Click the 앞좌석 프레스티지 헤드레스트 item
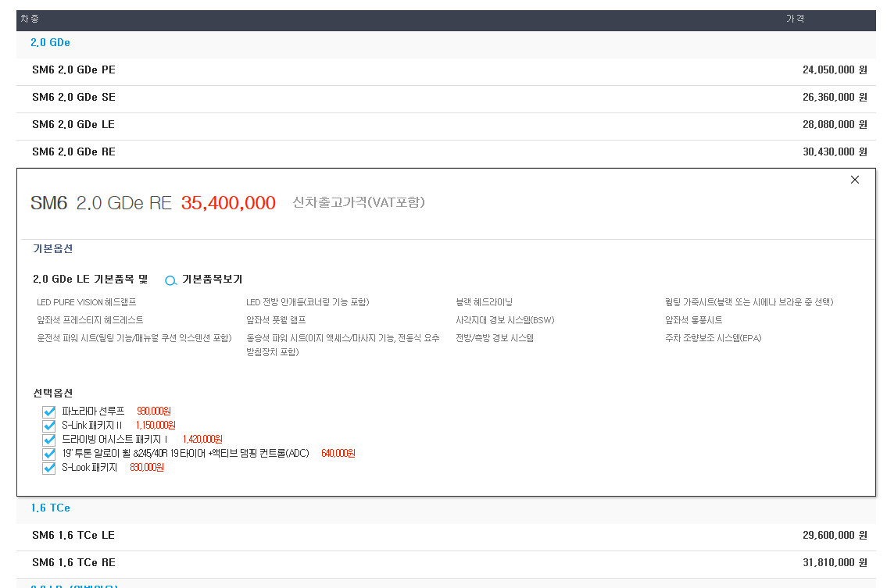The image size is (887, 588). [90, 321]
